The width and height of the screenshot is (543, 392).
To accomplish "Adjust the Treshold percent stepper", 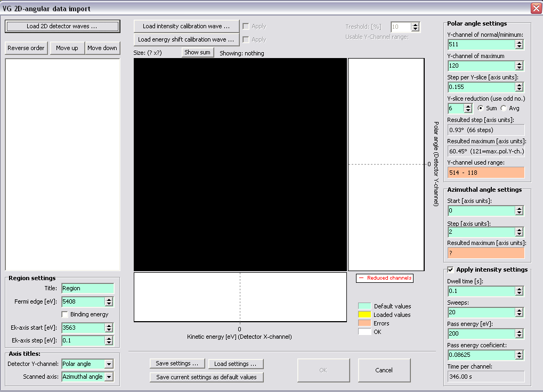I will click(415, 27).
